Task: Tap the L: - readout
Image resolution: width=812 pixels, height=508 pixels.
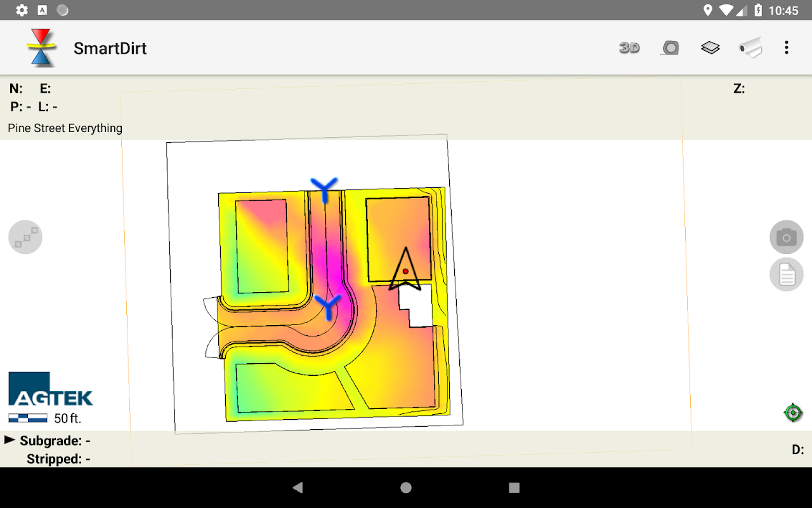Action: tap(48, 107)
